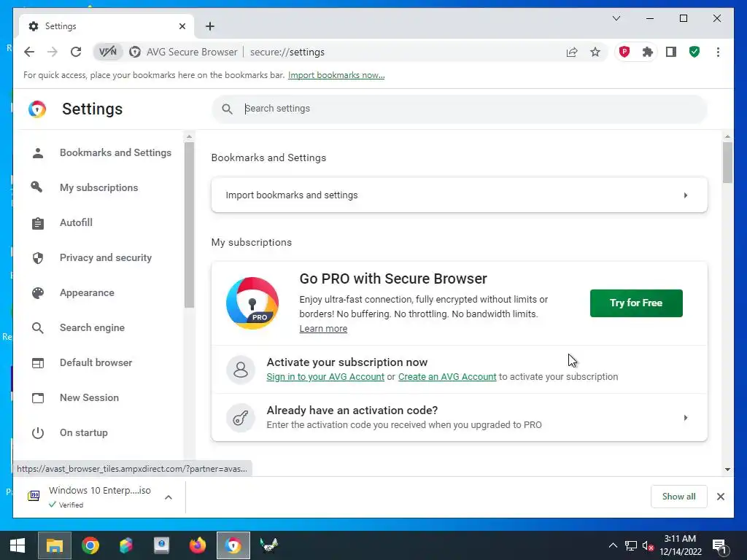Click the palette icon next to Appearance
This screenshot has width=747, height=560.
tap(38, 293)
